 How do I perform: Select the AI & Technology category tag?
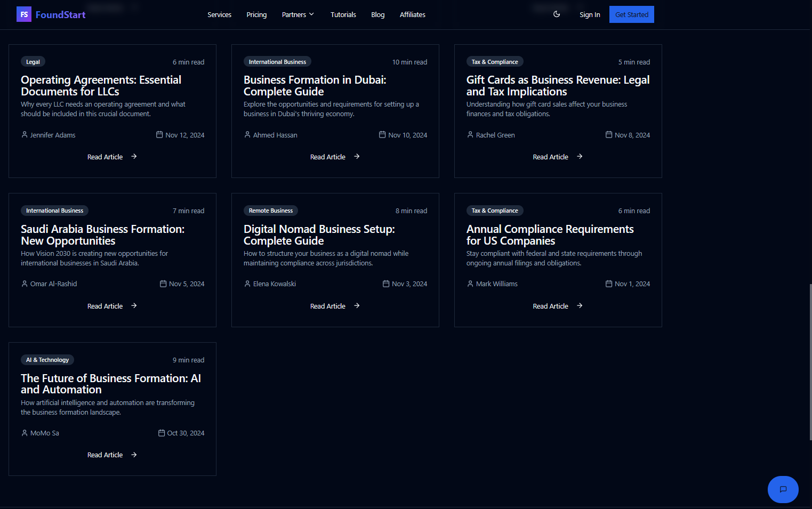click(x=47, y=360)
